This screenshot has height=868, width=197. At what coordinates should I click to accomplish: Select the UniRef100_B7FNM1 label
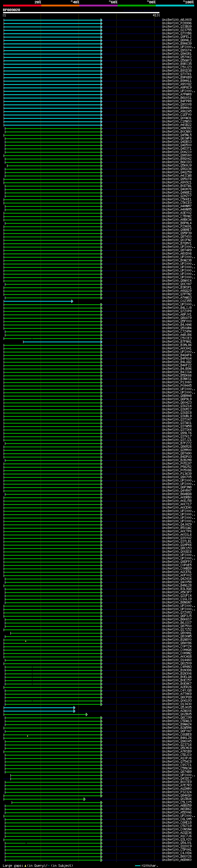(x=177, y=342)
